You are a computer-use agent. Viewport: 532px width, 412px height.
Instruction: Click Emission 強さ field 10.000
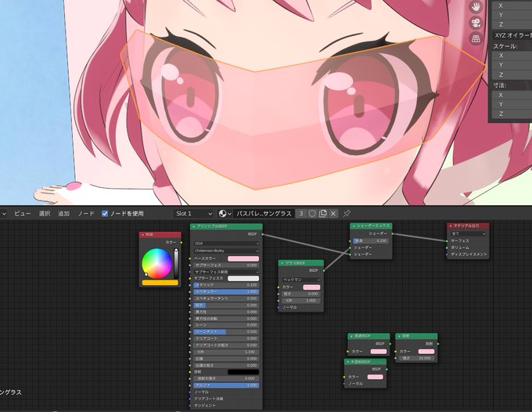417,358
